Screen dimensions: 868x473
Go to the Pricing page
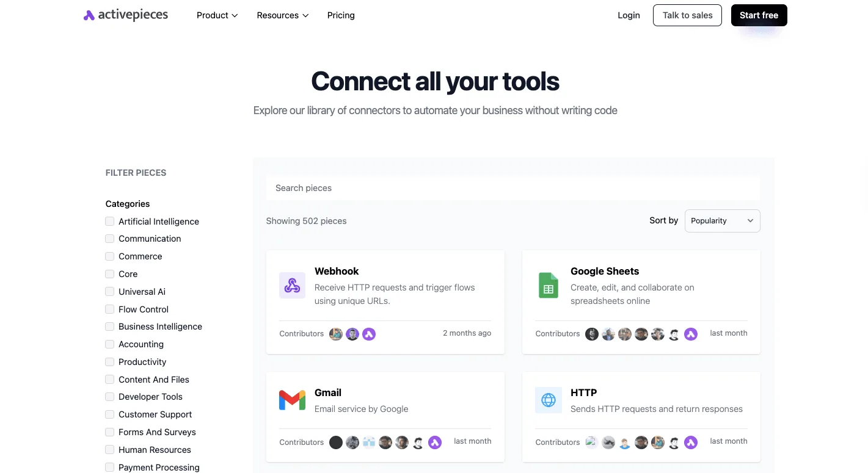341,15
